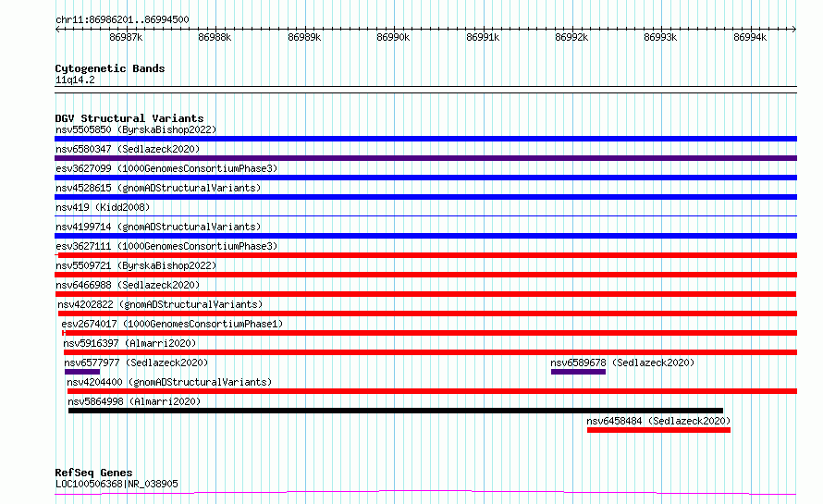
Task: Select the red bar under nsv4204400
Action: (433, 391)
